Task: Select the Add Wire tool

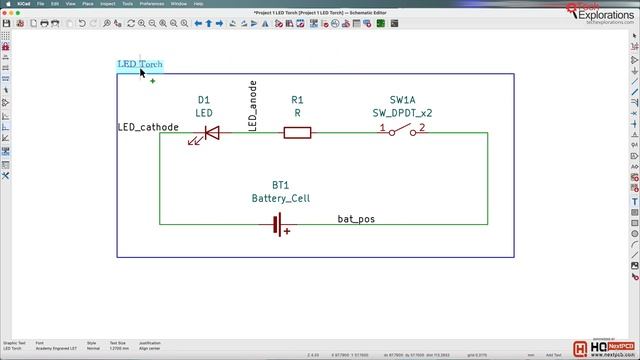Action: 634,82
